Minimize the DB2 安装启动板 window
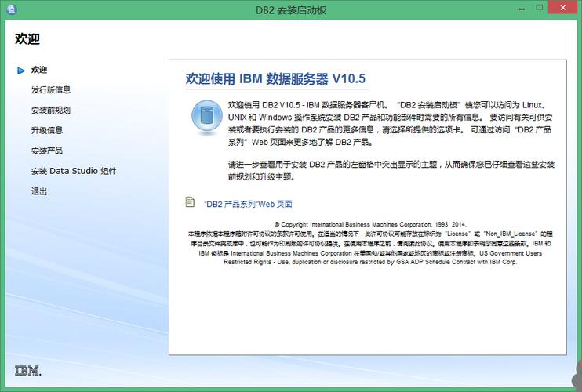This screenshot has height=392, width=582. (522, 8)
